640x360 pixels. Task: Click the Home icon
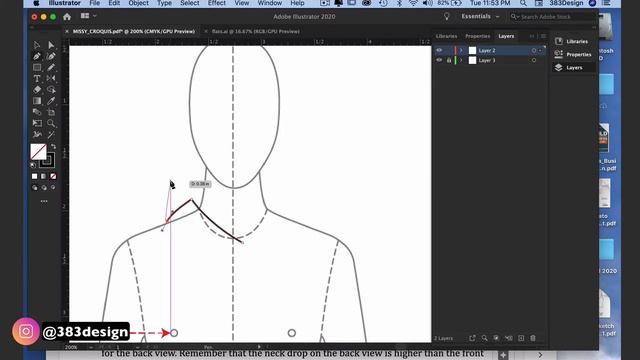point(67,16)
